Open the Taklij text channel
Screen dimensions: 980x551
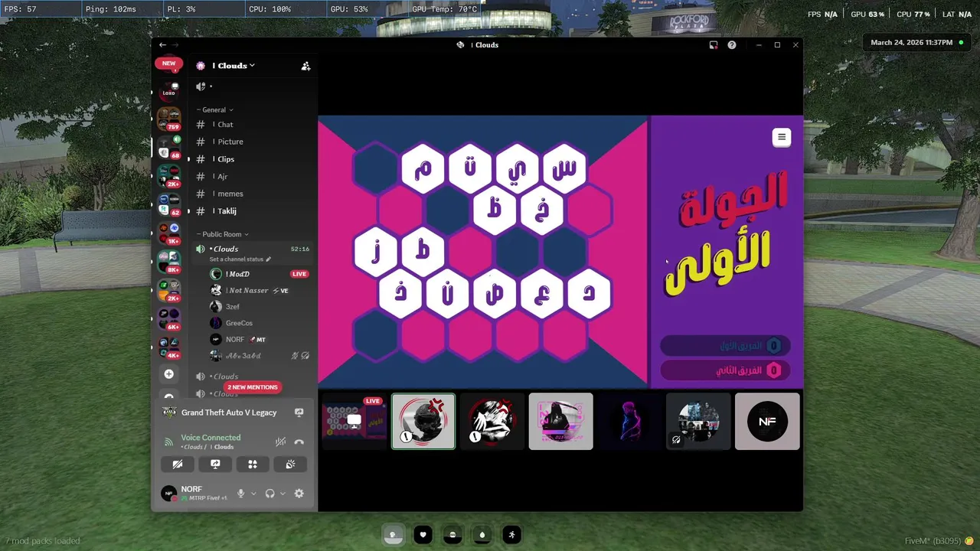252,211
